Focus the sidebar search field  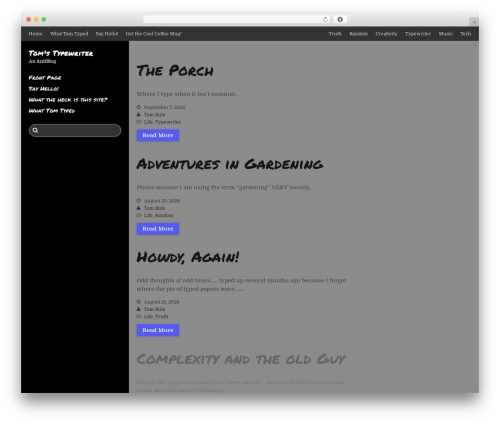pyautogui.click(x=75, y=130)
